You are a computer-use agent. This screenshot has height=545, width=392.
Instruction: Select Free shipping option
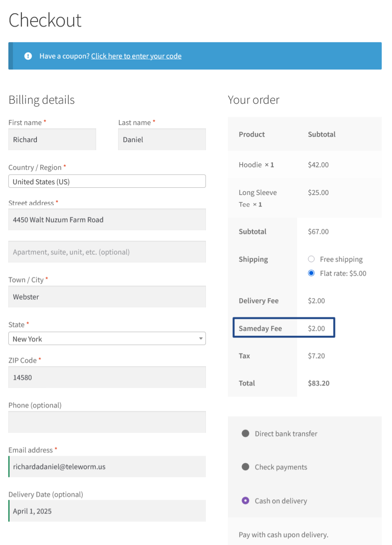click(x=311, y=259)
